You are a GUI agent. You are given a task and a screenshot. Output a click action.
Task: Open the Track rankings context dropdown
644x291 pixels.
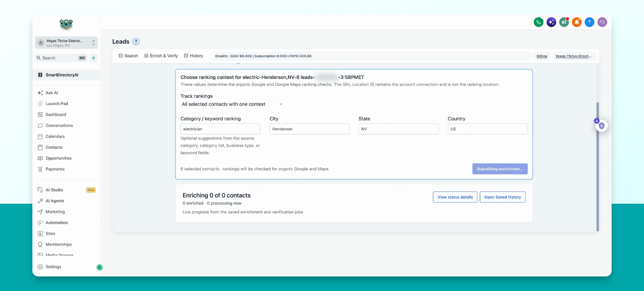point(232,104)
